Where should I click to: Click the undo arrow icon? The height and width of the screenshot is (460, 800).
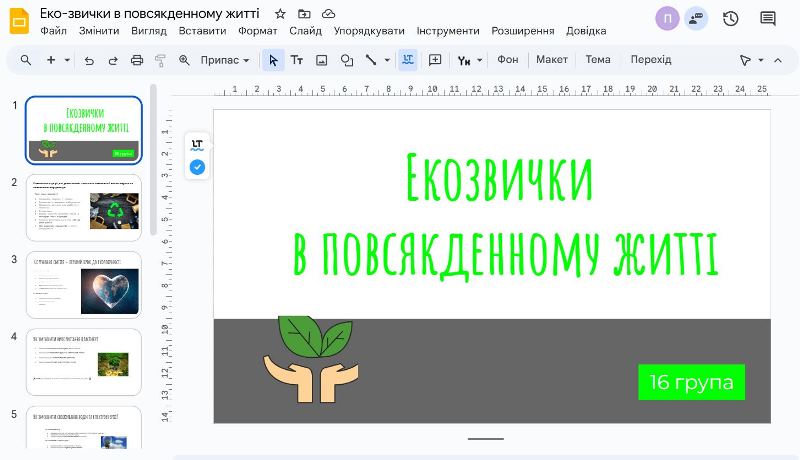click(x=89, y=60)
